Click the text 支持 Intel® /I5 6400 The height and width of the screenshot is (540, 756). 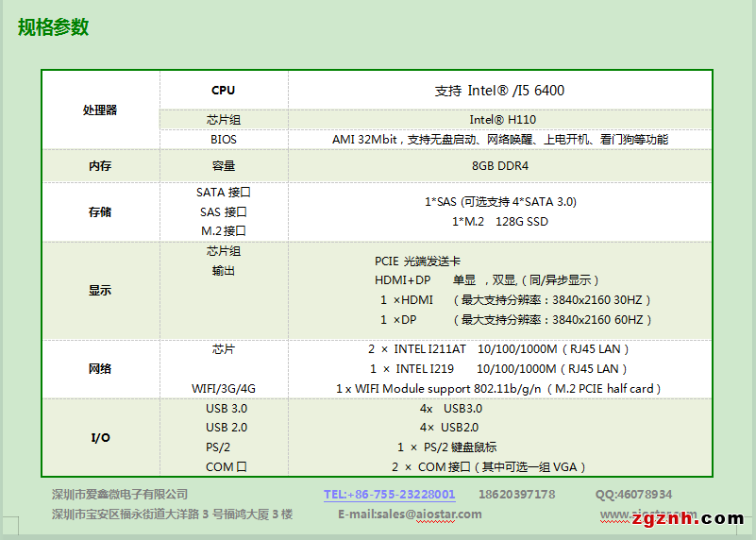[x=499, y=91]
